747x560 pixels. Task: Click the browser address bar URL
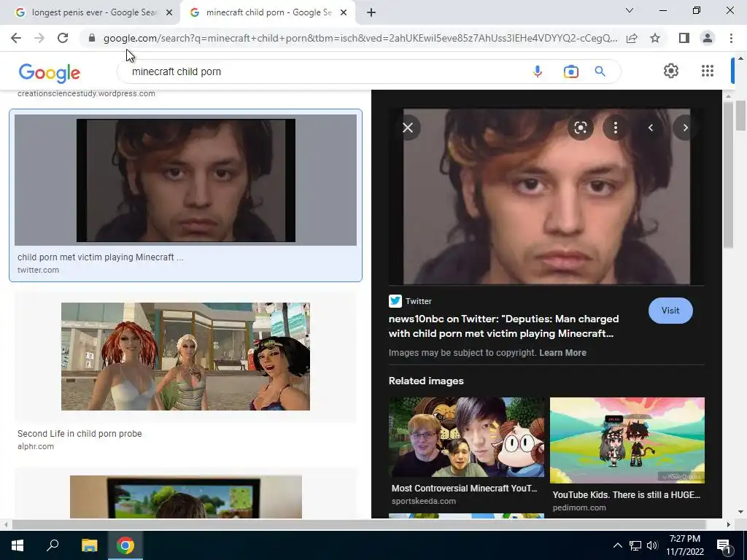(360, 38)
